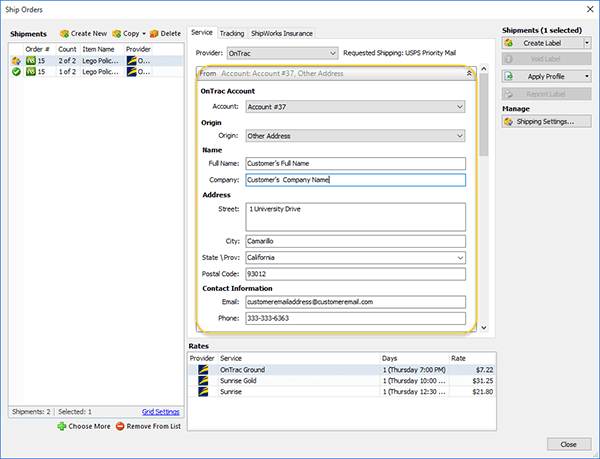The height and width of the screenshot is (459, 600).
Task: Click the Copy shipment icon
Action: coord(117,34)
